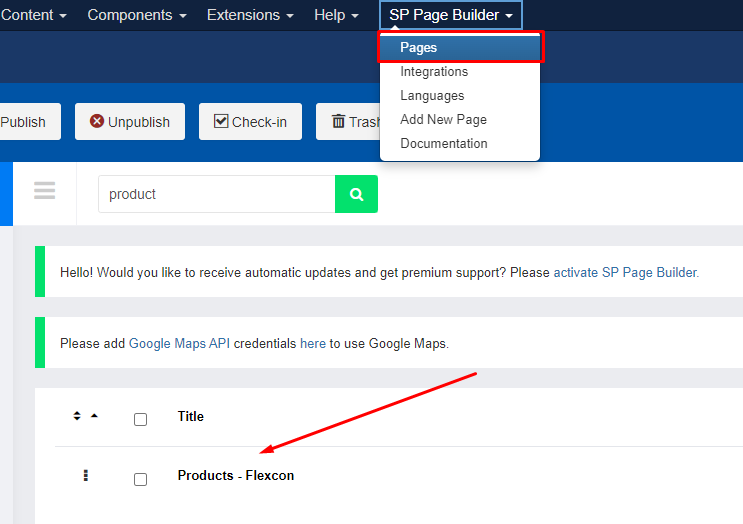The image size is (743, 524).
Task: Tick the select-all checkbox in header
Action: (140, 419)
